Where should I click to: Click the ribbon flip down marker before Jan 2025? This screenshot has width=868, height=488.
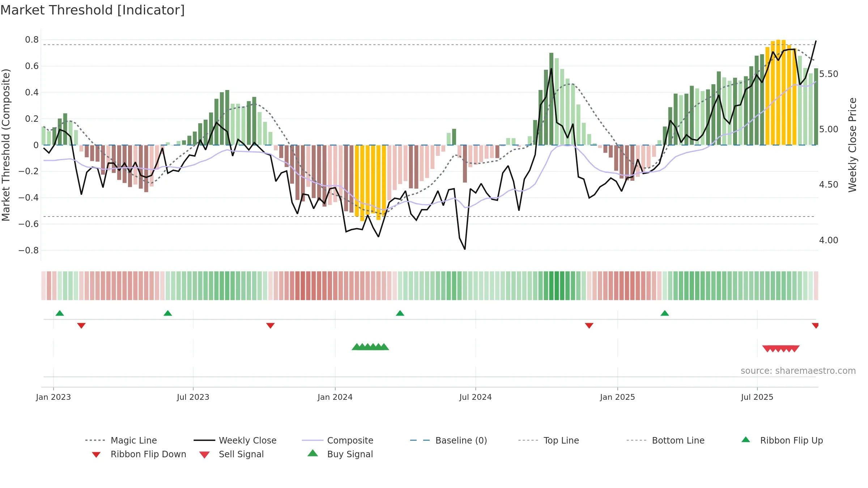589,326
